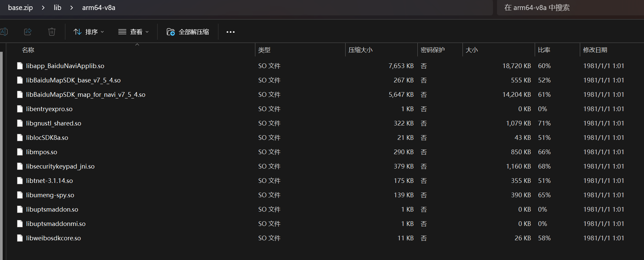Click file icon of libentryexpro.so
This screenshot has width=644, height=260.
(20, 109)
